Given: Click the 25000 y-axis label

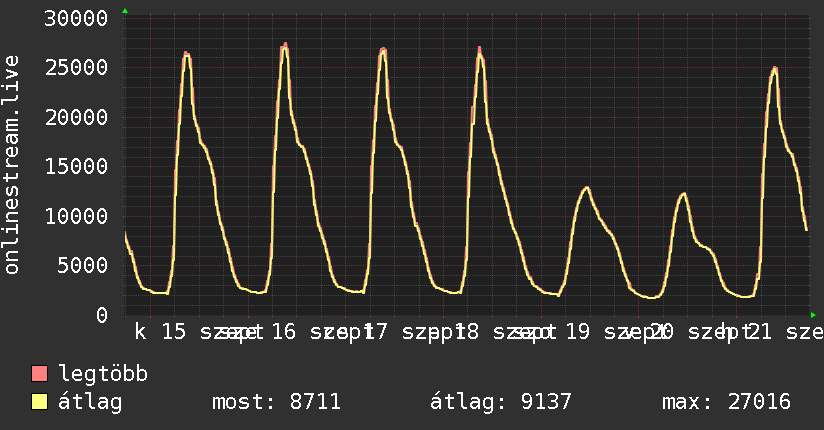Looking at the screenshot, I should 76,68.
